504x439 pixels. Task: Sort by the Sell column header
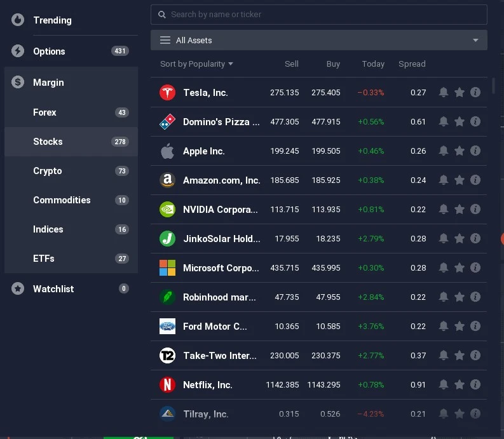click(292, 64)
